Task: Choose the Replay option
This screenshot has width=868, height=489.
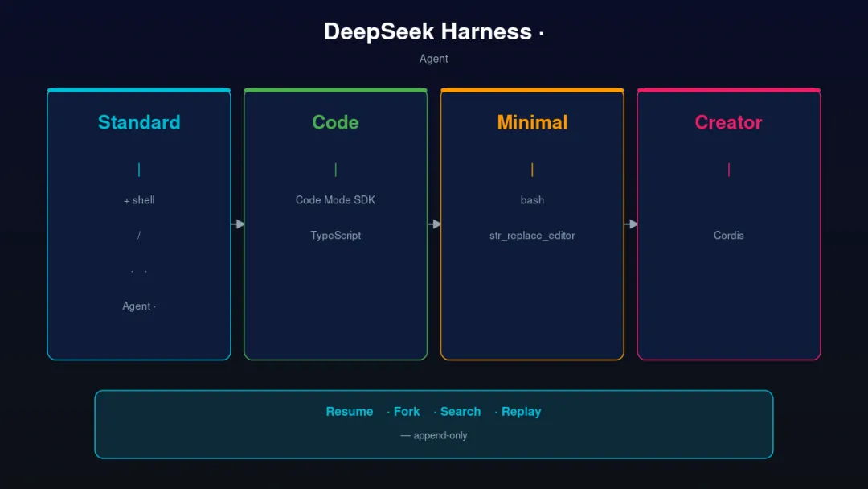Action: coord(521,412)
